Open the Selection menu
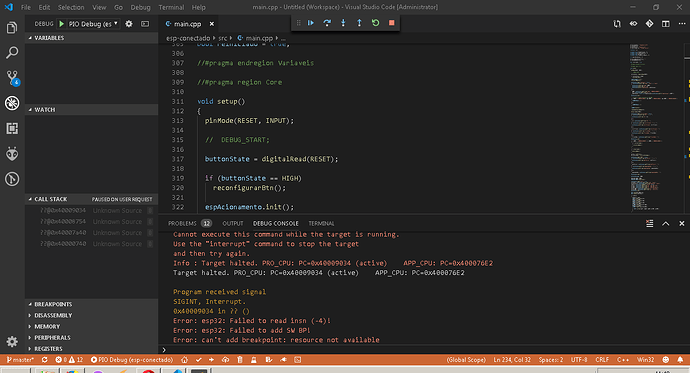Viewport: 690px width, 373px height. pyautogui.click(x=71, y=7)
